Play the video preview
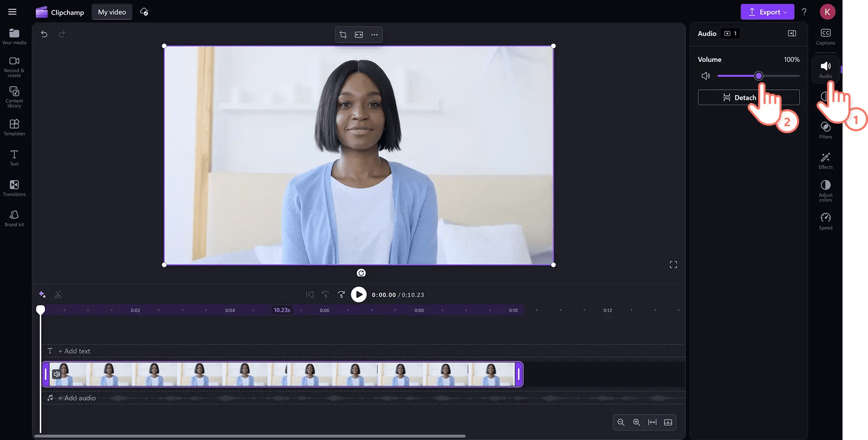Viewport: 868px width, 440px height. (x=359, y=295)
